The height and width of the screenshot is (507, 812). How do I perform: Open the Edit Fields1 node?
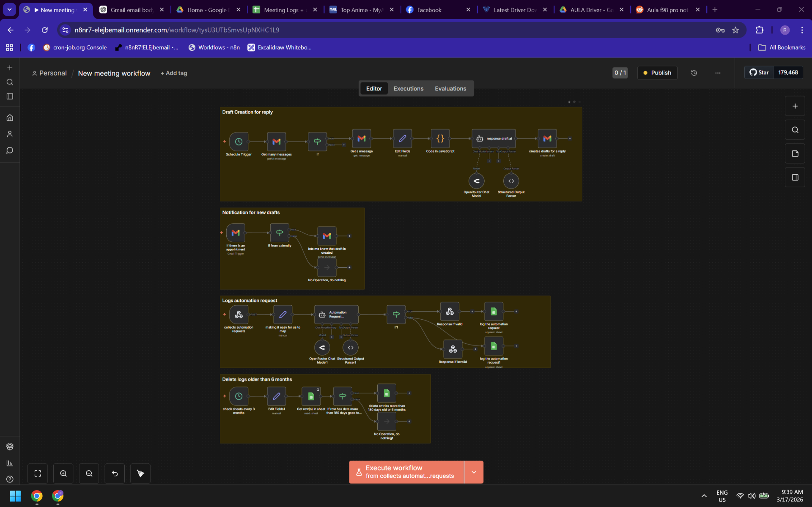pyautogui.click(x=276, y=396)
